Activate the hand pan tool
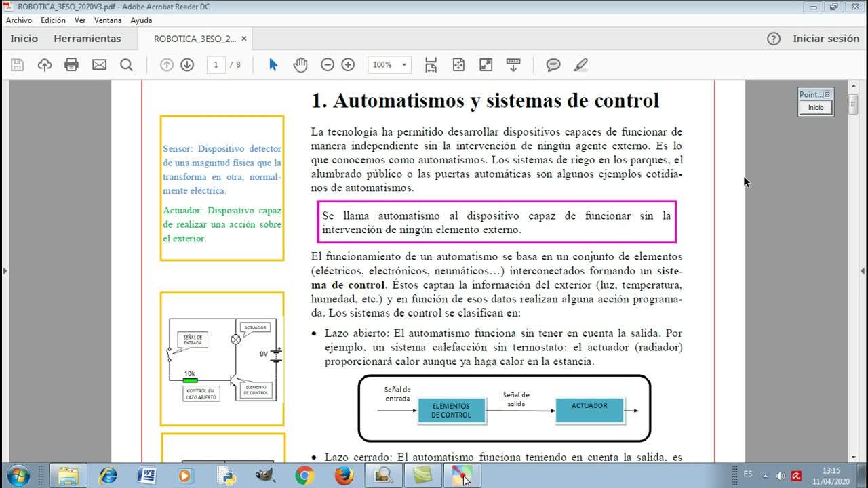868x488 pixels. coord(300,65)
